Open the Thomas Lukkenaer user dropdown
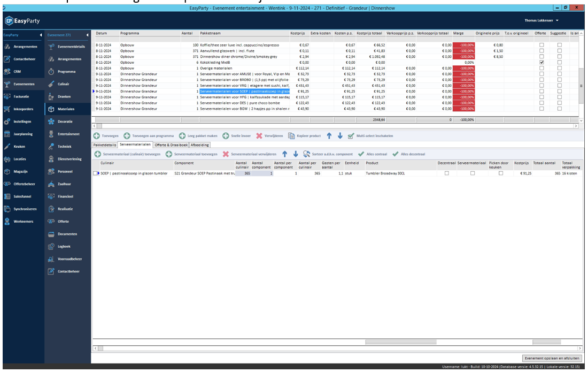Viewport: 588px width, 372px height. click(541, 20)
